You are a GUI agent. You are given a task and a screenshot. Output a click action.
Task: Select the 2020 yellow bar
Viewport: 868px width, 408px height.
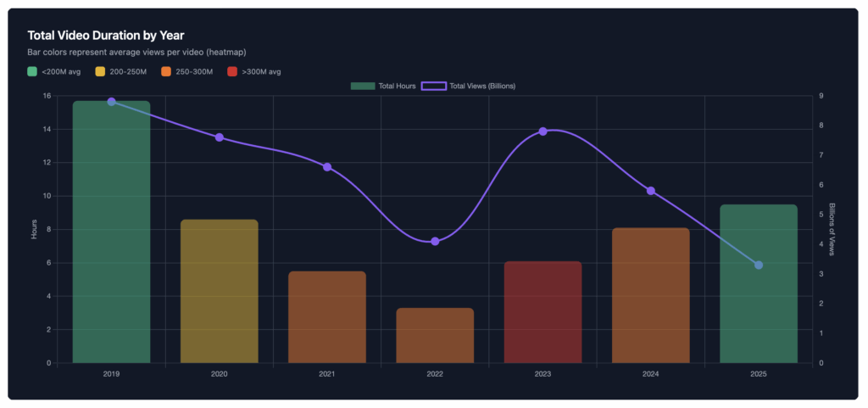click(x=219, y=291)
